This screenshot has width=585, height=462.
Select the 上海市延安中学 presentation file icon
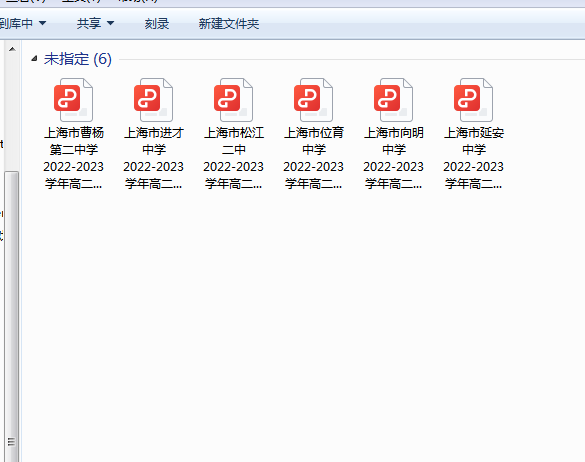pos(473,100)
